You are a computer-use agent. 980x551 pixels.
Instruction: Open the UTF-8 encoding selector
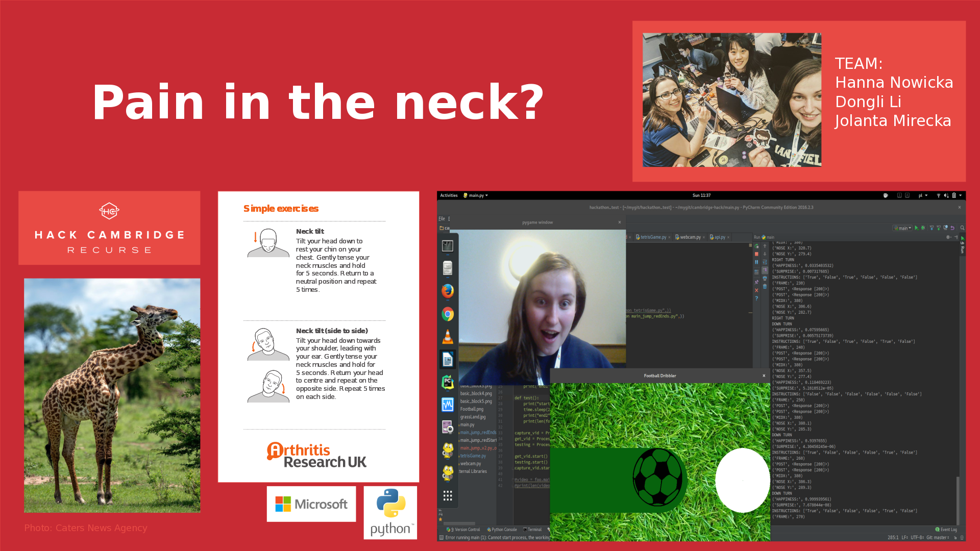pos(917,538)
